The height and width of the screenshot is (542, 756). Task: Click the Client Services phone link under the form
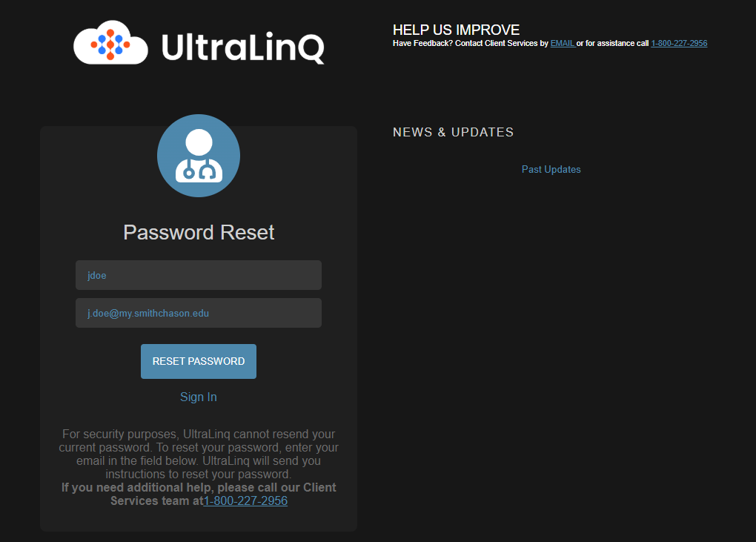pos(245,501)
